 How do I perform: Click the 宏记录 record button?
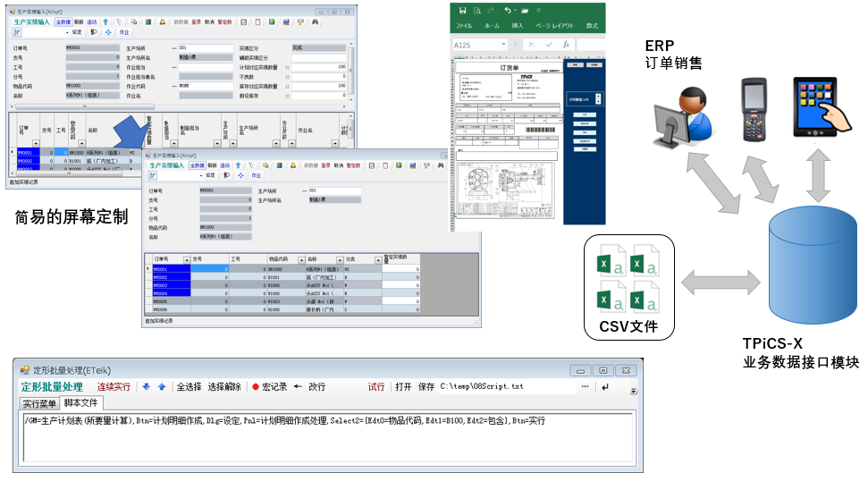[x=270, y=387]
